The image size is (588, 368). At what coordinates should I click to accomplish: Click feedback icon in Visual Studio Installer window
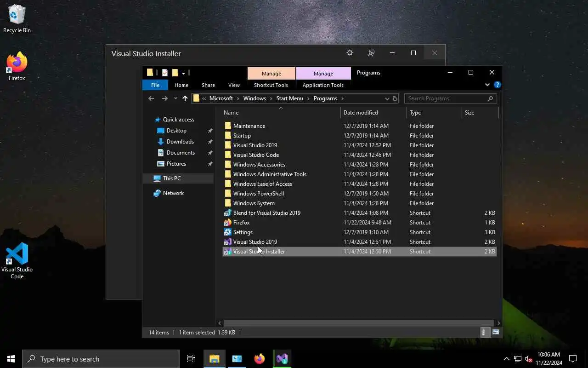click(x=371, y=53)
